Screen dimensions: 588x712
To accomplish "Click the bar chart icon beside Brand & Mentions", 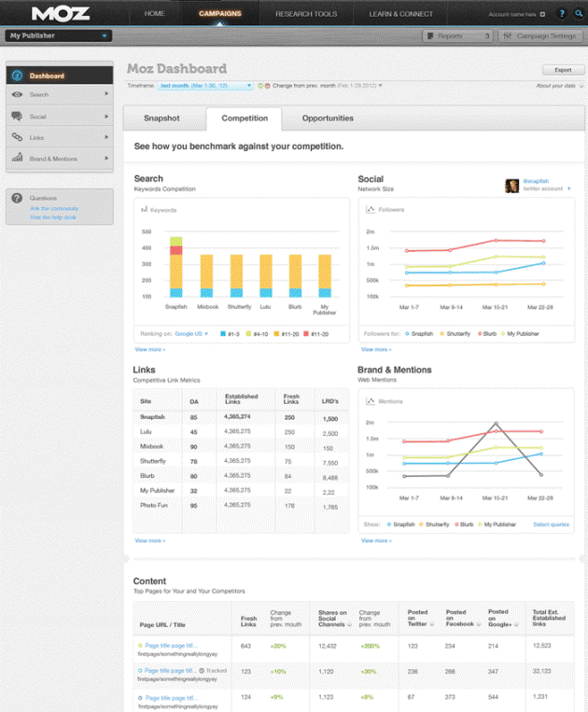I will [x=17, y=157].
